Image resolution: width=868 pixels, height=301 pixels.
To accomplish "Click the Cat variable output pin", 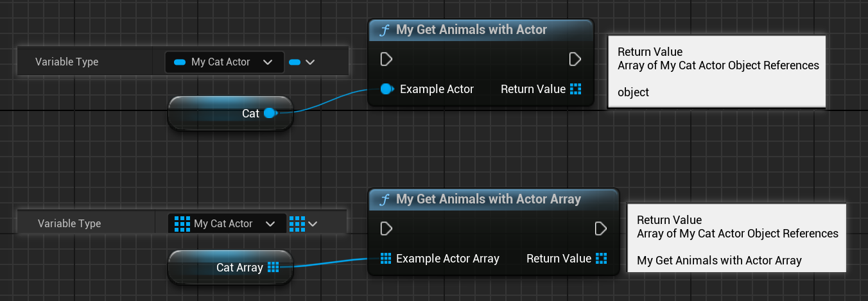I will [x=270, y=114].
